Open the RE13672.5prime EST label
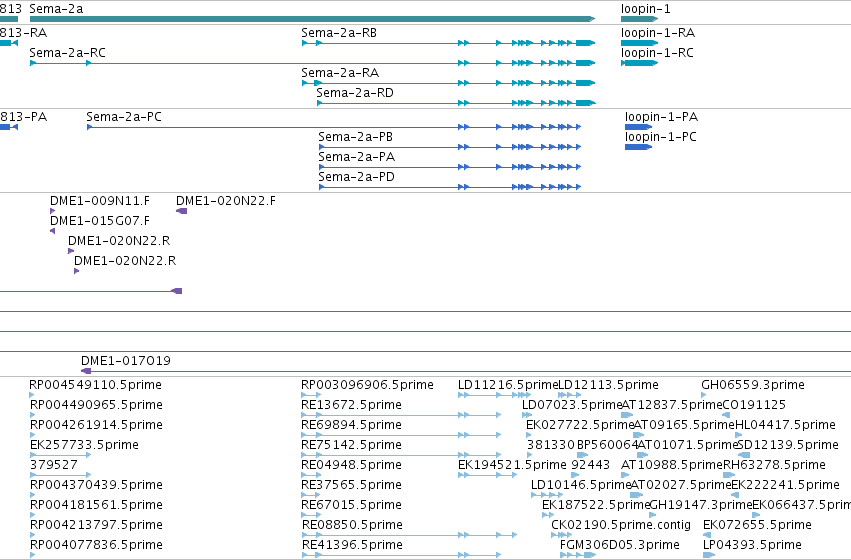 pos(352,405)
